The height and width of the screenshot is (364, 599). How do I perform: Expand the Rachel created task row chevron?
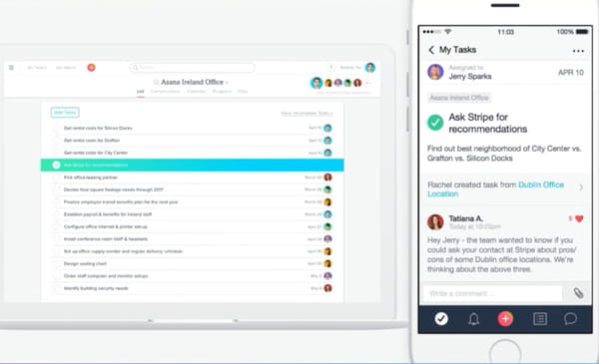(x=581, y=187)
